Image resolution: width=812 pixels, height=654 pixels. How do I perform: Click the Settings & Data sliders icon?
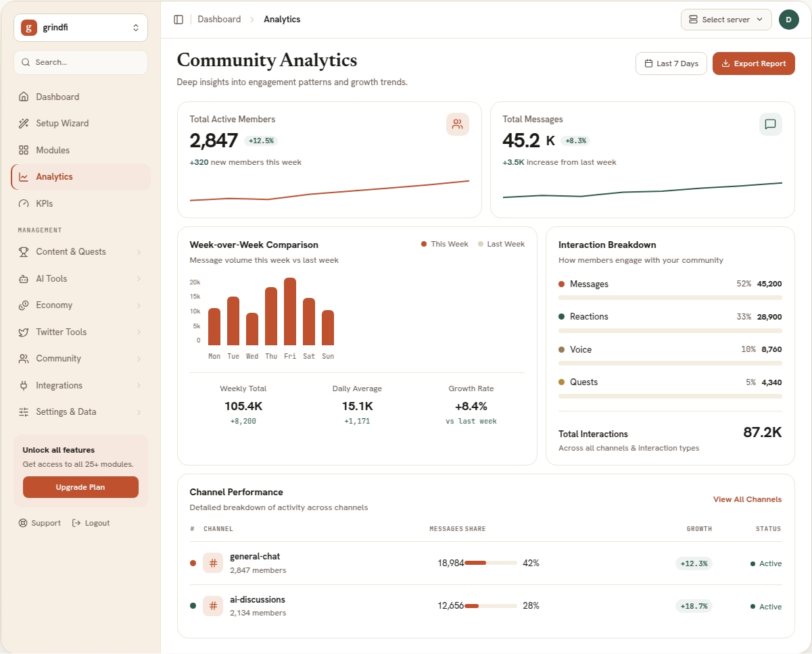(x=24, y=412)
